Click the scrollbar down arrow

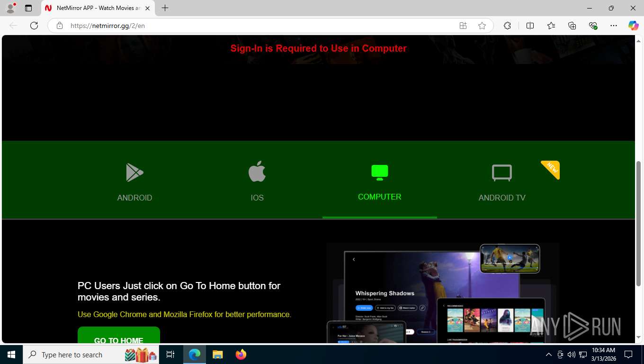click(638, 337)
